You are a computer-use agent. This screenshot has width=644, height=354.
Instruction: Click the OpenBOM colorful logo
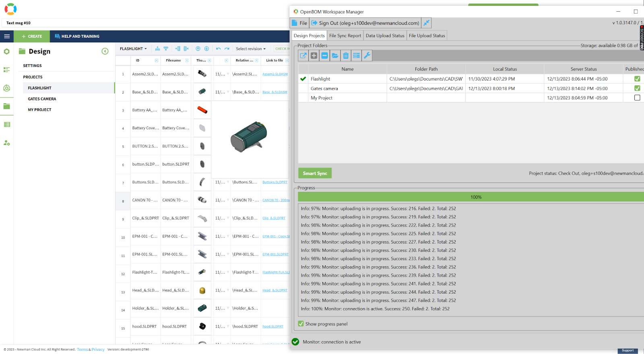10,9
